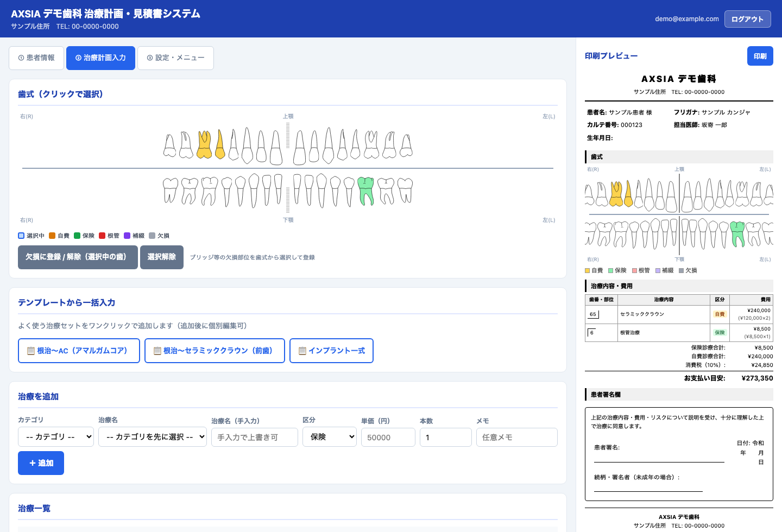Click the demo@example.com account text
Screen dimensions: 782x532
coord(687,19)
